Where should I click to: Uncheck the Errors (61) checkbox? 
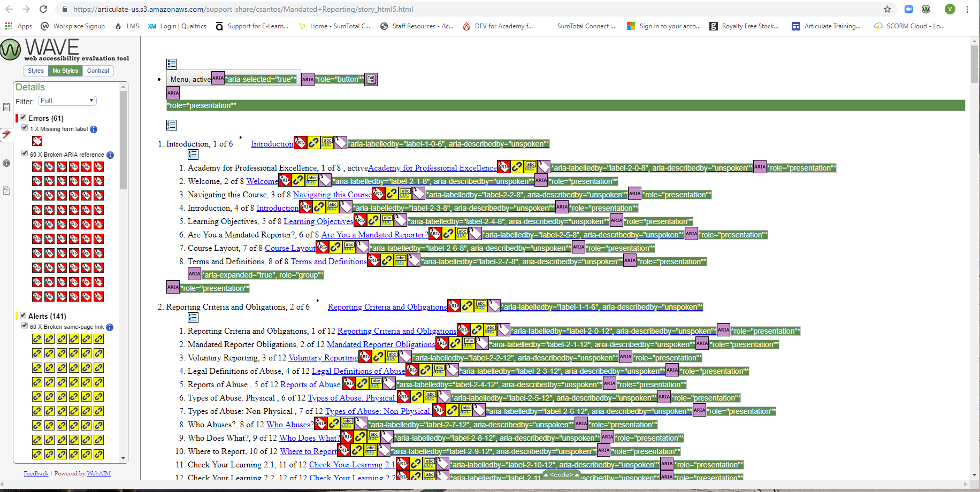coord(23,118)
